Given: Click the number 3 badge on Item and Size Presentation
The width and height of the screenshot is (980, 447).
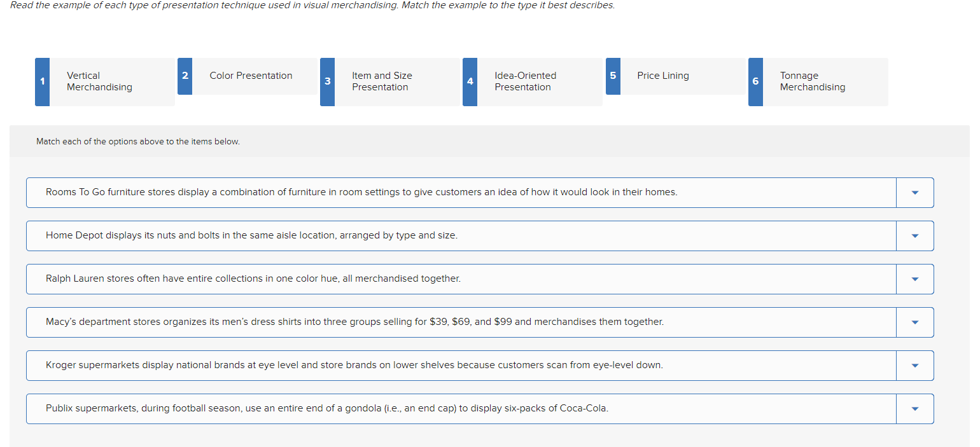Looking at the screenshot, I should [327, 81].
